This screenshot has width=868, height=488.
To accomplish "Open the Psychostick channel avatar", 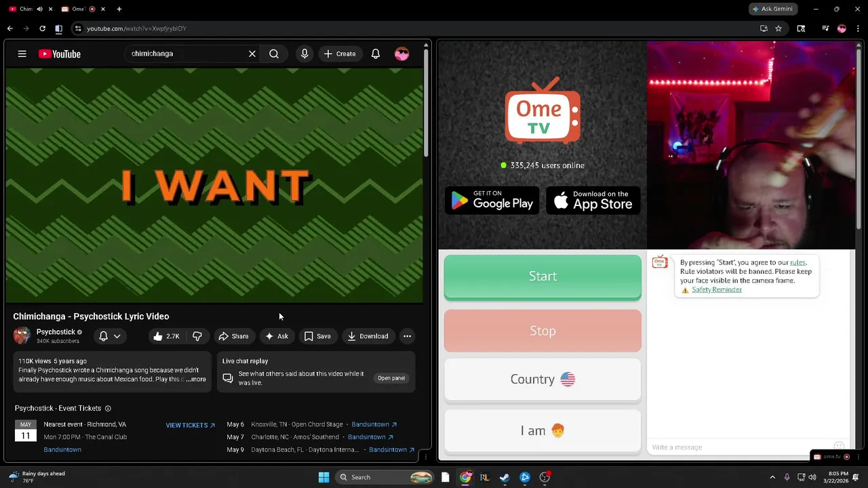I will 22,335.
